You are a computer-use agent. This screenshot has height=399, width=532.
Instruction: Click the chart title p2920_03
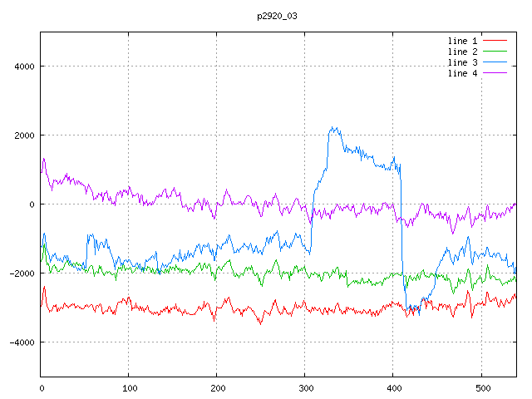tap(277, 15)
